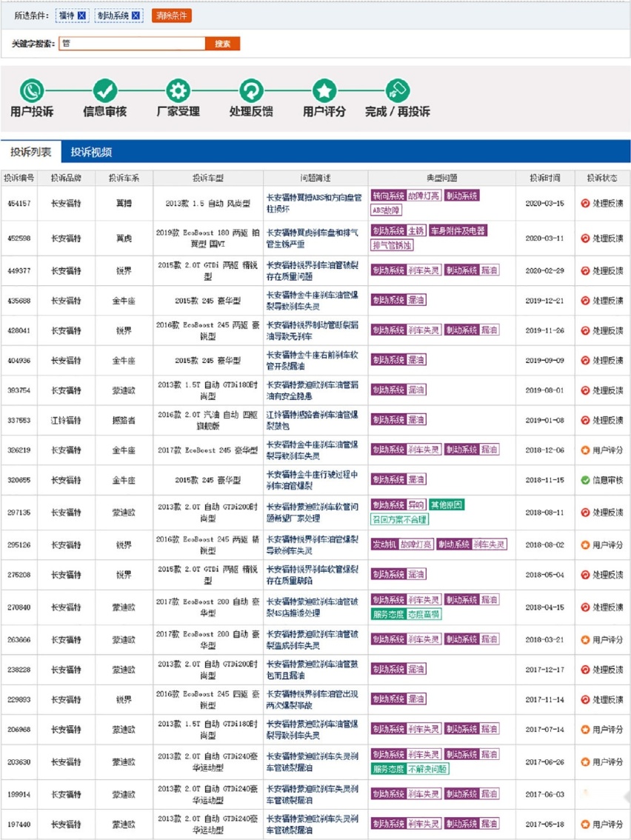631x840 pixels.
Task: Focus the keyword search input field
Action: (x=133, y=44)
